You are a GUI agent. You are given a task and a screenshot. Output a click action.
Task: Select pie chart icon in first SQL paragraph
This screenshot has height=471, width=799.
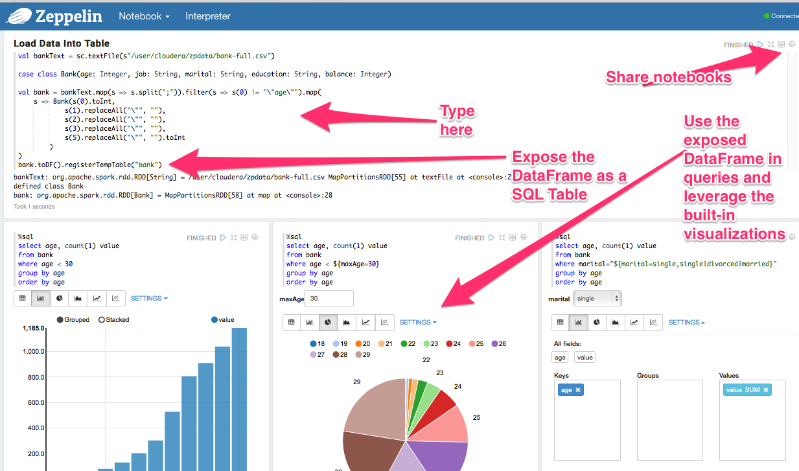[x=60, y=298]
